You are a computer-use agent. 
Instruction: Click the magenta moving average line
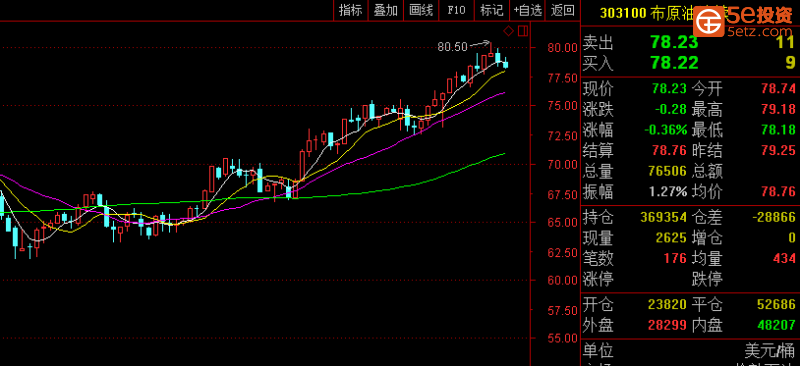point(388,147)
